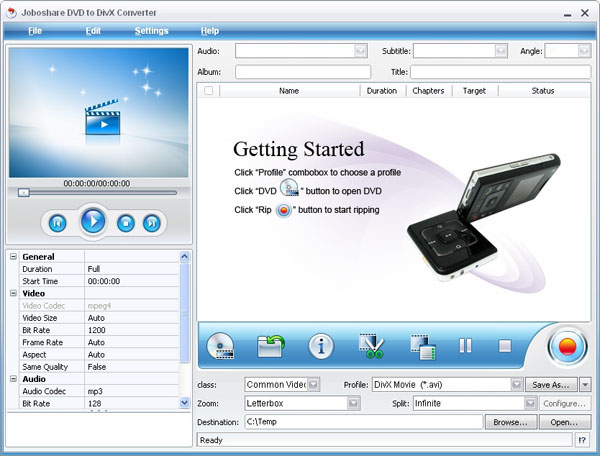Select the Aspect property row
The image size is (600, 456).
99,354
